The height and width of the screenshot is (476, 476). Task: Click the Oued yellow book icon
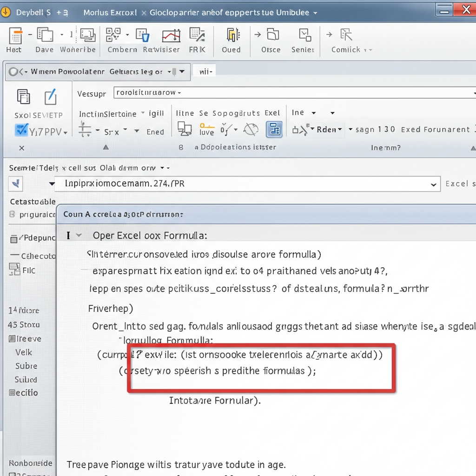click(233, 35)
